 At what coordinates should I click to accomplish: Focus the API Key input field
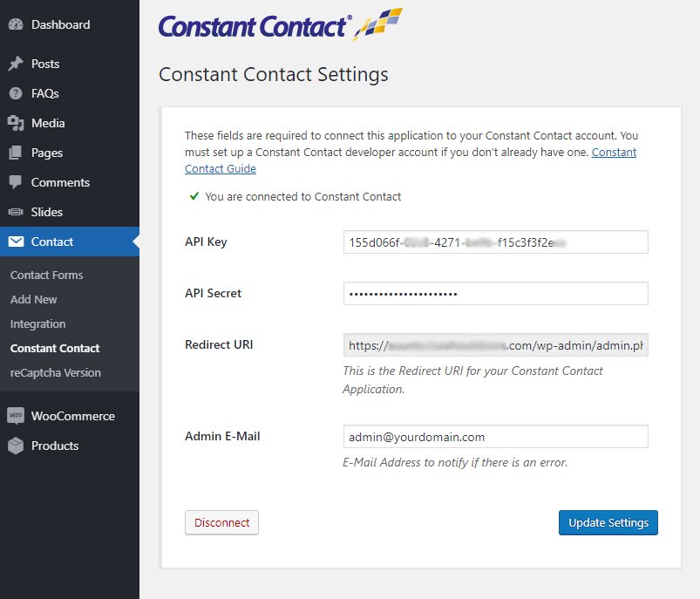coord(495,242)
